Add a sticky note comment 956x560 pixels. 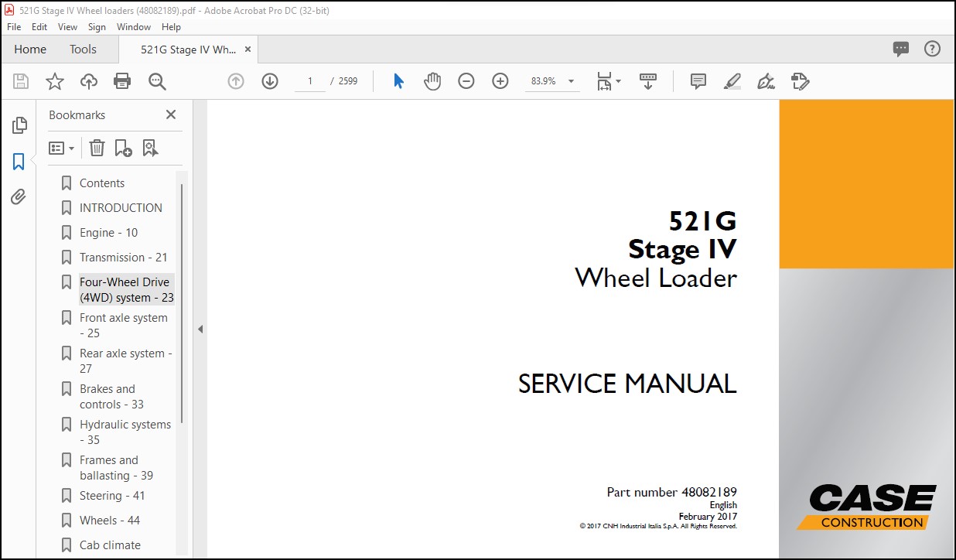click(698, 81)
